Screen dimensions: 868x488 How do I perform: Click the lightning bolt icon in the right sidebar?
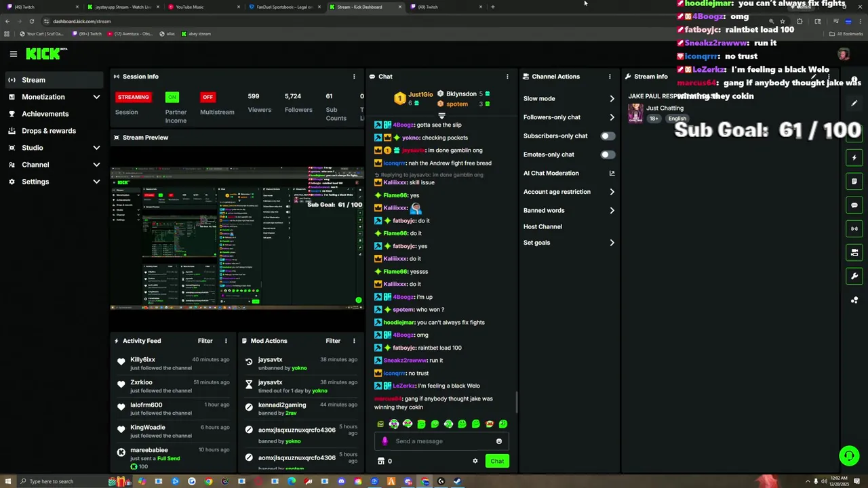(854, 158)
